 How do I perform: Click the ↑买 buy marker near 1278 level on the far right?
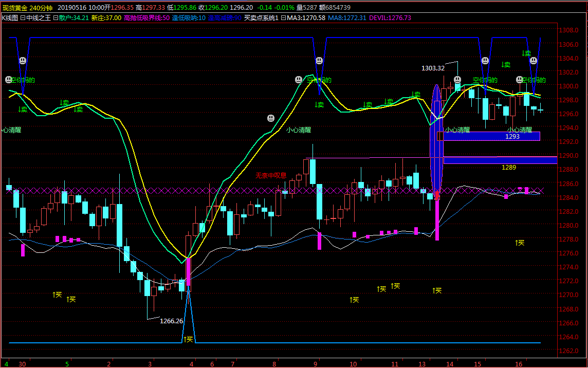[519, 243]
